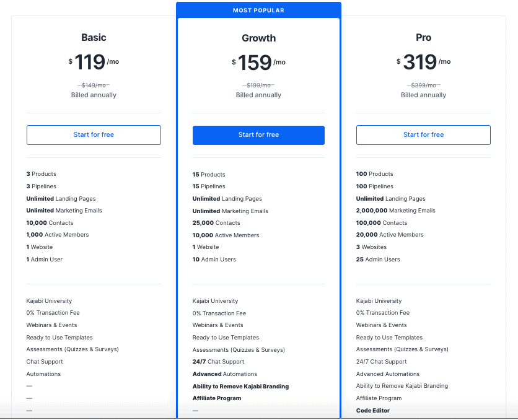
Task: Click 'Automations' in Basic plan
Action: point(43,374)
